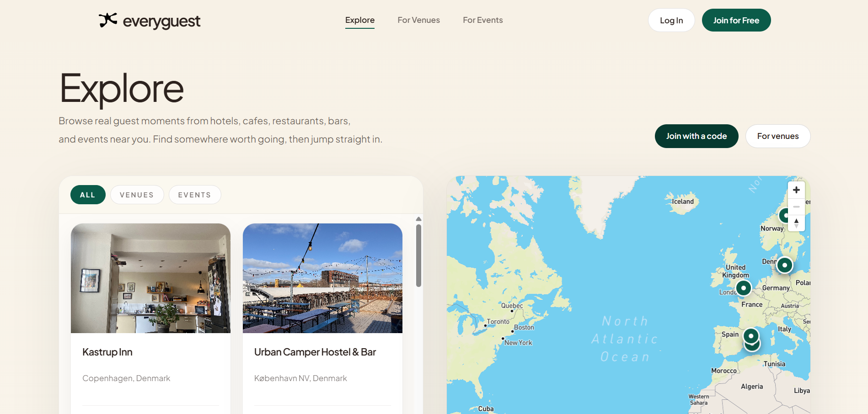Screen dimensions: 868x414
Task: Zoom in on the map
Action: click(x=796, y=190)
